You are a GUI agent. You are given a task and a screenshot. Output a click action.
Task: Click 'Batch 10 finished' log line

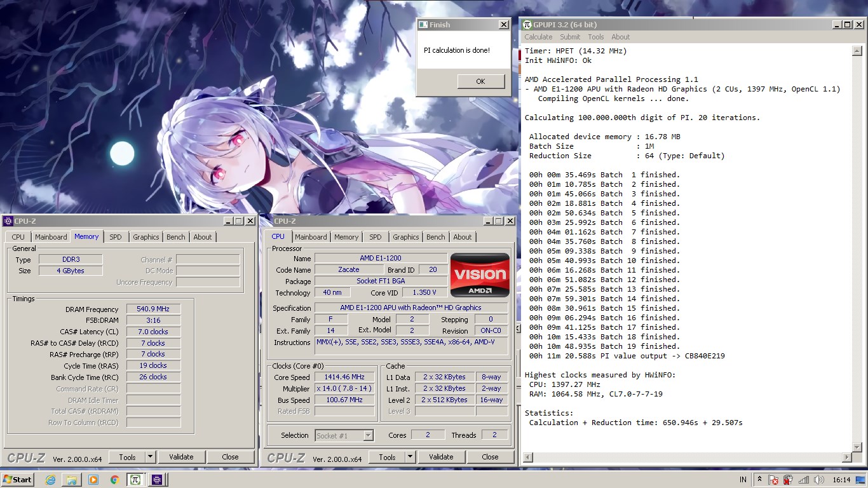tap(604, 261)
